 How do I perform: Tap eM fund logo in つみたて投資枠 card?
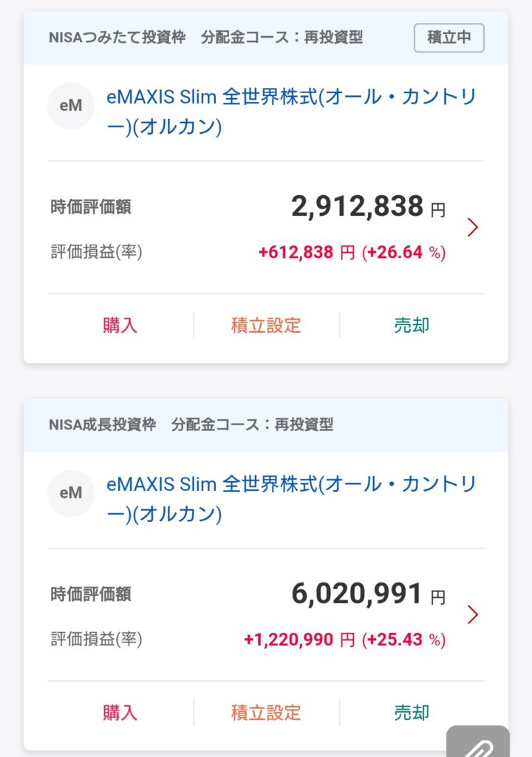pyautogui.click(x=71, y=106)
